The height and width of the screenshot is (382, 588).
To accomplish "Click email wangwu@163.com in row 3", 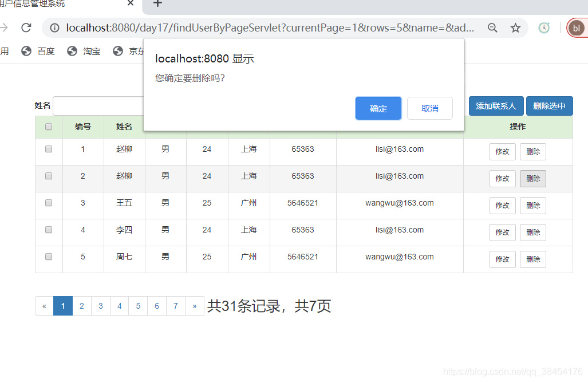I will coord(400,203).
